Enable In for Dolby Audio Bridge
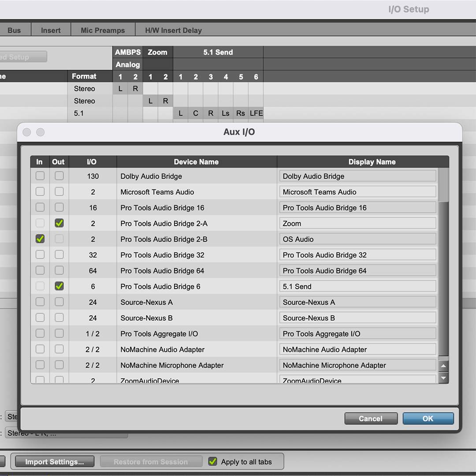The width and height of the screenshot is (476, 476). 40,176
